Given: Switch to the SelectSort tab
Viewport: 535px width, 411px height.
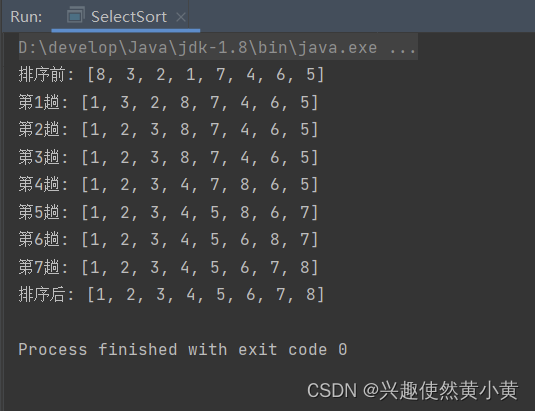Looking at the screenshot, I should 126,16.
